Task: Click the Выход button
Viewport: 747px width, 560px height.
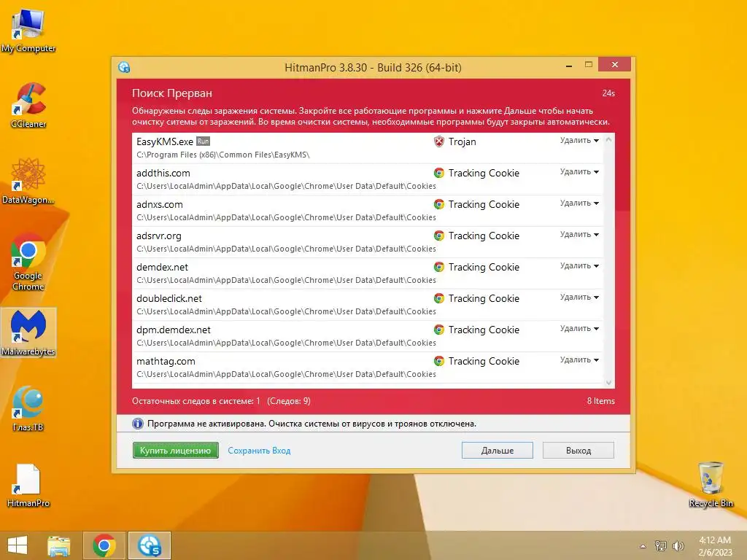Action: (x=578, y=451)
